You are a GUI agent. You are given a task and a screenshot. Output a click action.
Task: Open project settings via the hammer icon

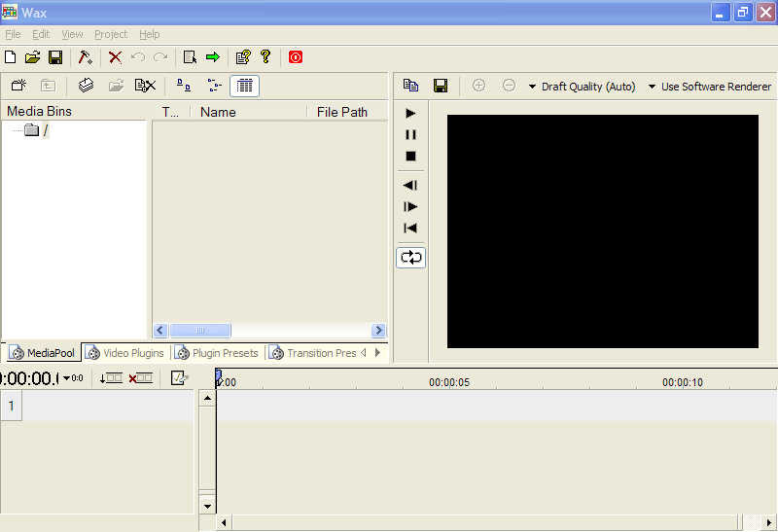(85, 57)
